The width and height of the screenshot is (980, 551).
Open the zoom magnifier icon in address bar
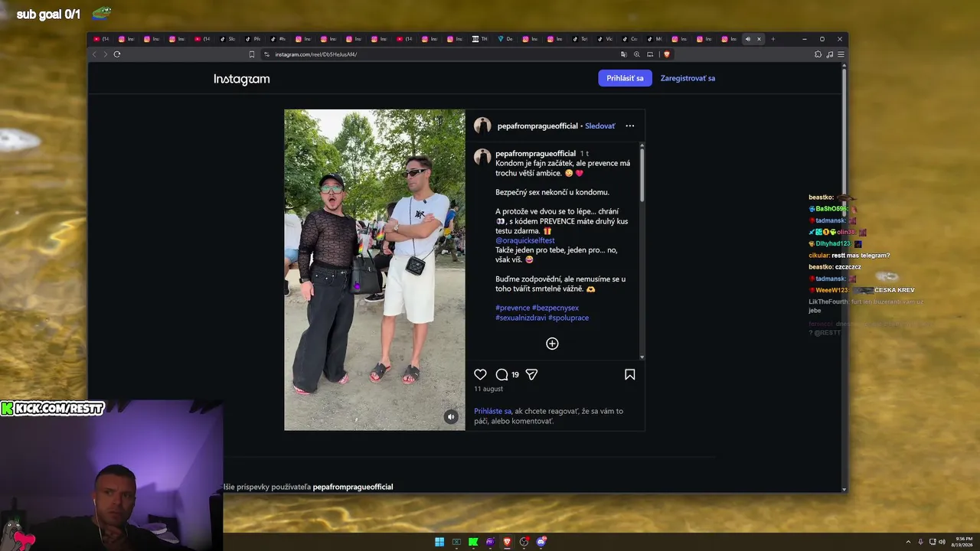[x=636, y=54]
